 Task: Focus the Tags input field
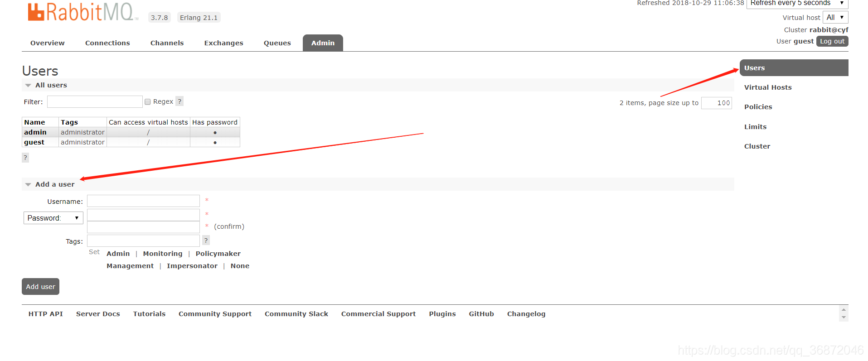pos(143,241)
